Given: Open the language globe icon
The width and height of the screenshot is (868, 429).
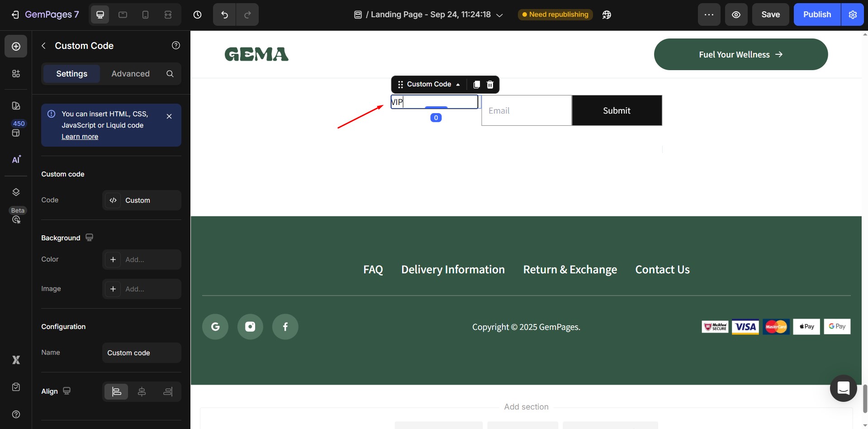Looking at the screenshot, I should (x=607, y=14).
